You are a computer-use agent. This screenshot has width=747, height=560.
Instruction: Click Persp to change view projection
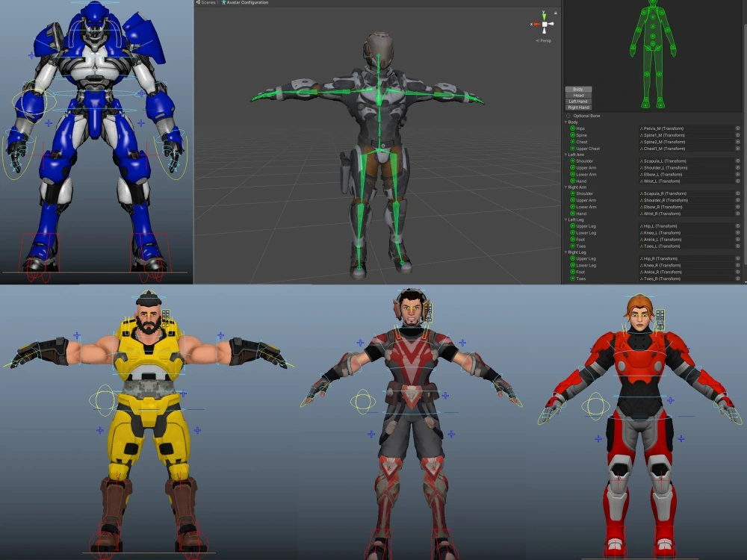coord(545,40)
